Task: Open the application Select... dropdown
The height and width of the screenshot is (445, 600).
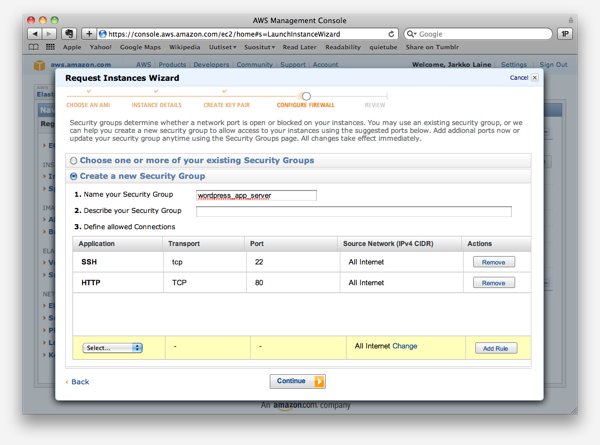Action: [x=112, y=347]
